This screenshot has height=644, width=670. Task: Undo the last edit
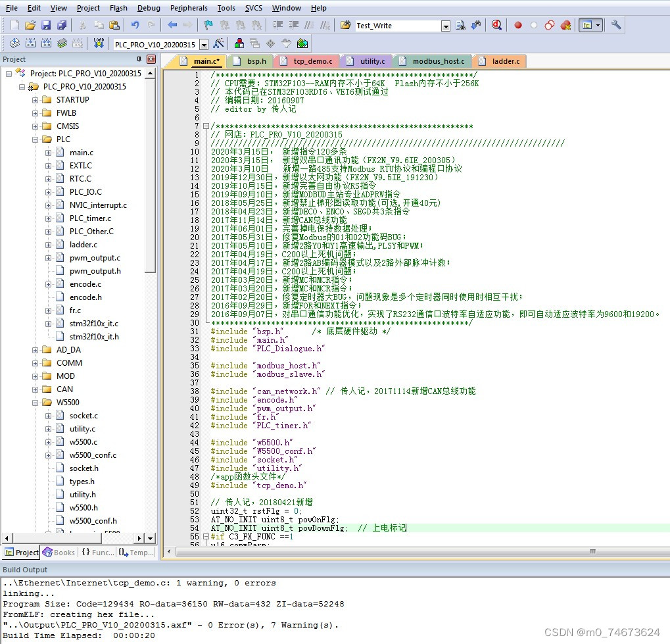pyautogui.click(x=135, y=25)
